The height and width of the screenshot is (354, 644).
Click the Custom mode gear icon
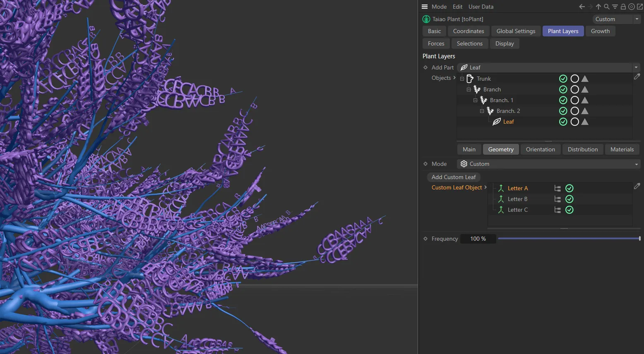pos(464,164)
